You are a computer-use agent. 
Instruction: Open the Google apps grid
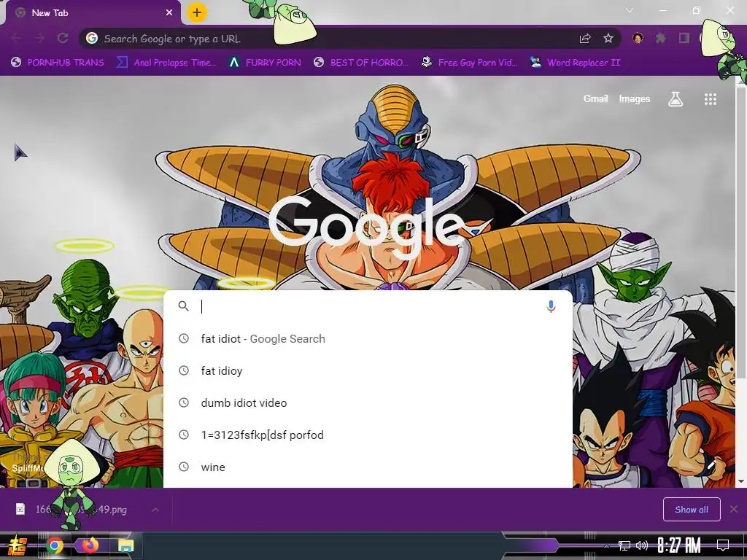(711, 99)
